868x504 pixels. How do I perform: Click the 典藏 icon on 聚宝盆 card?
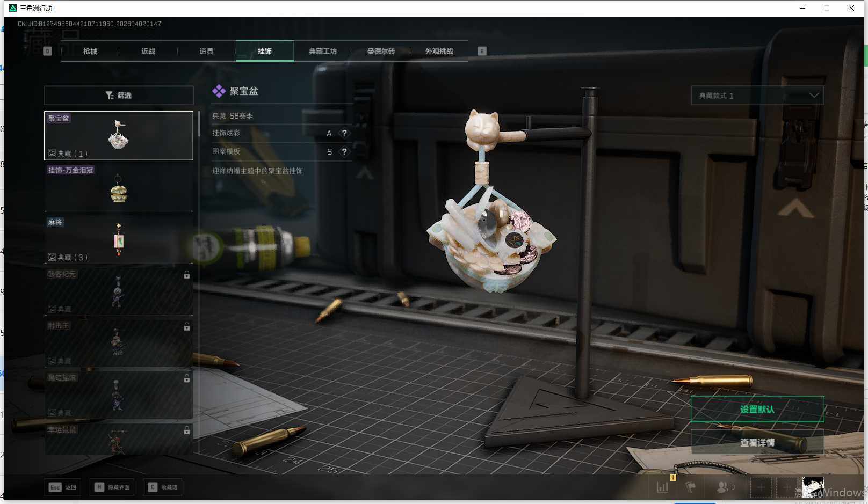tap(52, 154)
